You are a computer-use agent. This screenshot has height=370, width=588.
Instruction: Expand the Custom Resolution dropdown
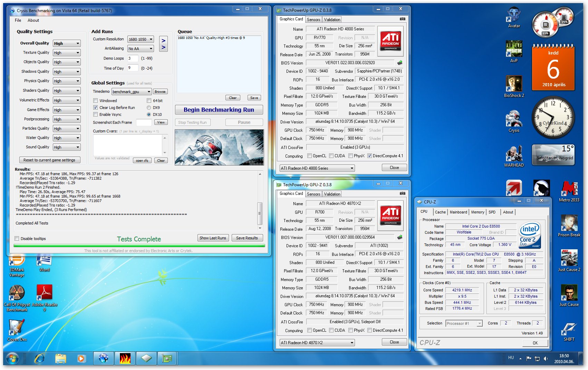click(141, 39)
